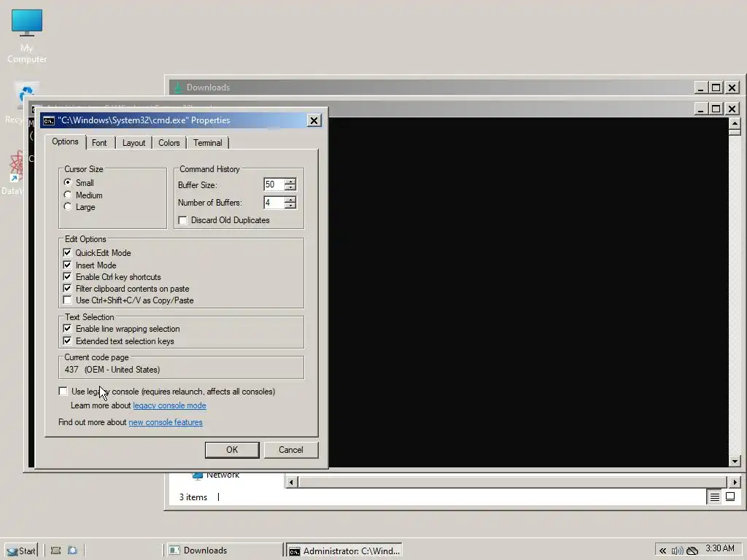This screenshot has height=560, width=747.
Task: Select Medium cursor size
Action: coord(68,195)
